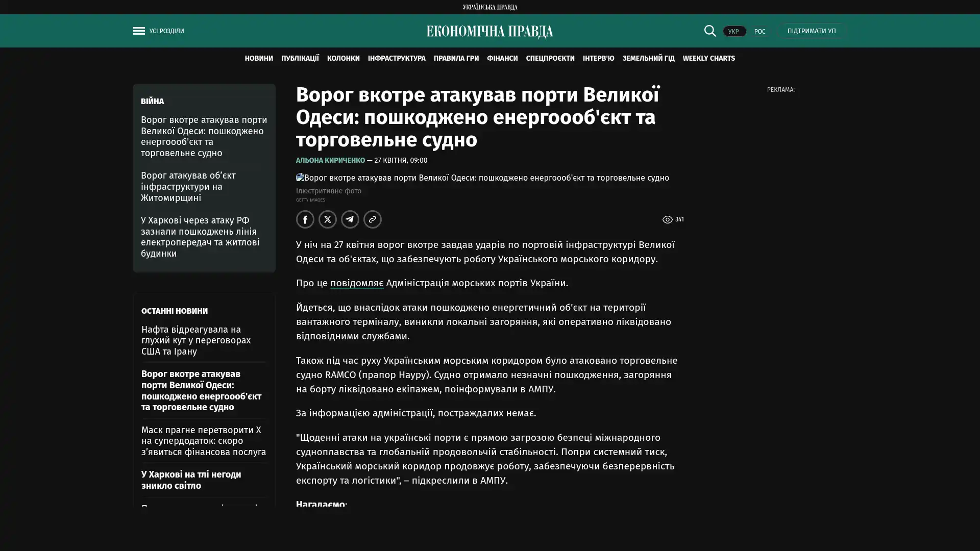Switch language to РОС
The width and height of the screenshot is (980, 551).
pyautogui.click(x=759, y=31)
